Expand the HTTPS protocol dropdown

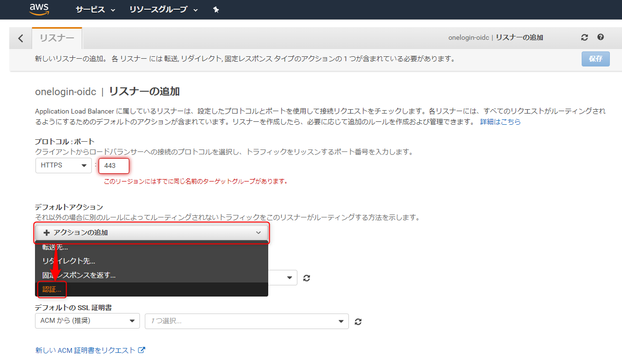64,165
